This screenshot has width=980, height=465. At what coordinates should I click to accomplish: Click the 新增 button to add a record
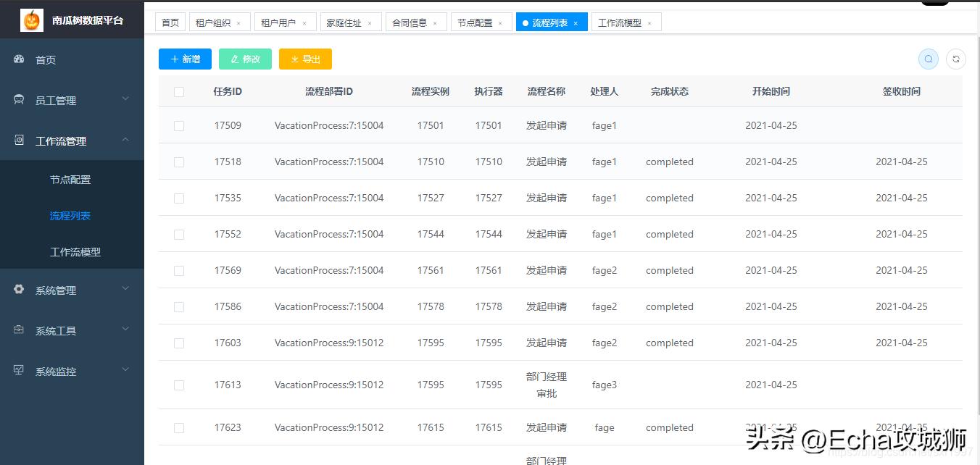click(185, 59)
